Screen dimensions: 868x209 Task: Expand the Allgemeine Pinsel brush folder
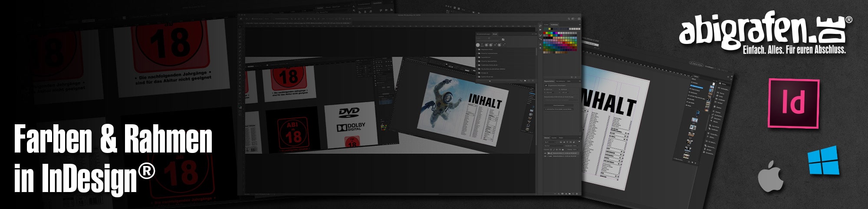click(477, 50)
